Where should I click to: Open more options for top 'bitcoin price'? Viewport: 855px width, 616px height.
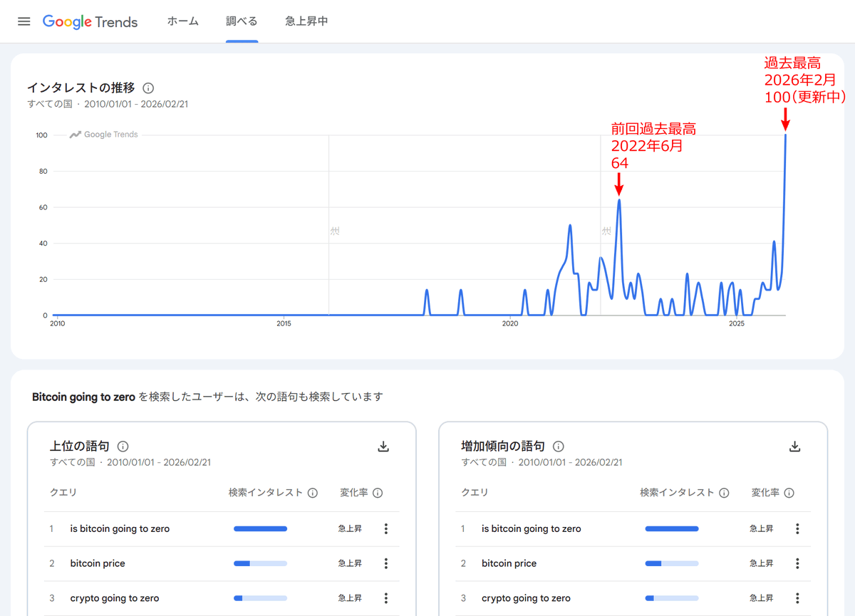(386, 563)
